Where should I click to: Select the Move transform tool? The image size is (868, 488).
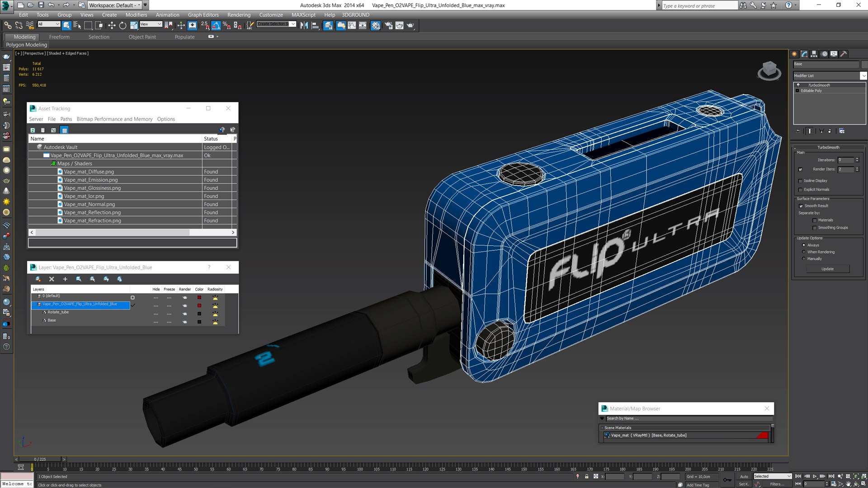tap(112, 26)
